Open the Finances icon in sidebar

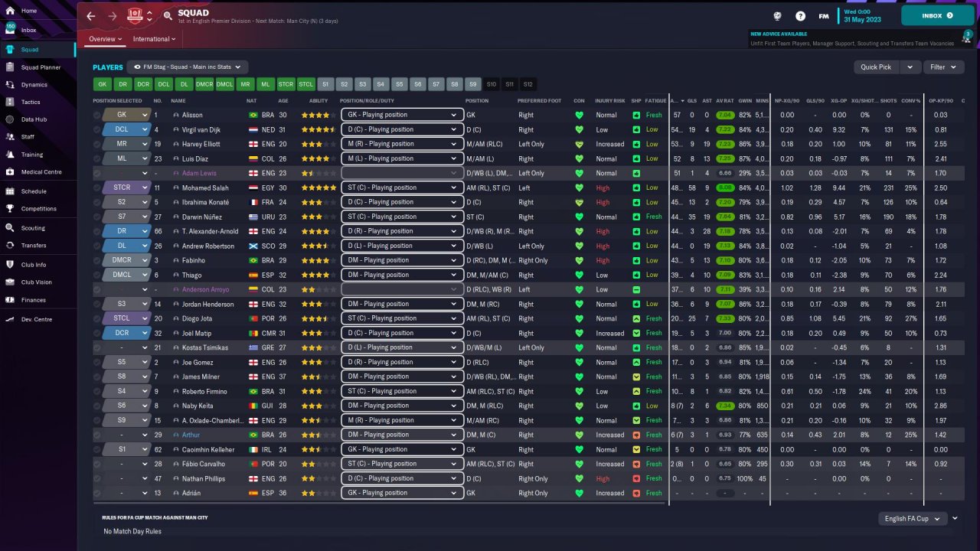(10, 300)
